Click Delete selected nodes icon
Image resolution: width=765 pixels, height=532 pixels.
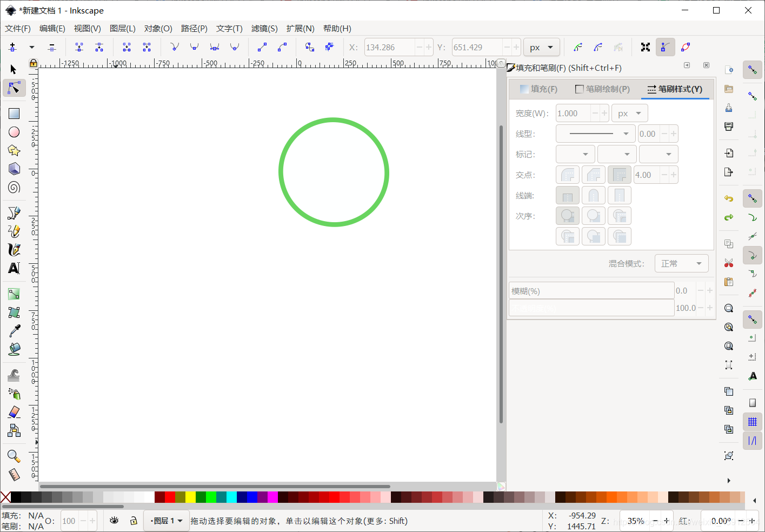point(52,48)
